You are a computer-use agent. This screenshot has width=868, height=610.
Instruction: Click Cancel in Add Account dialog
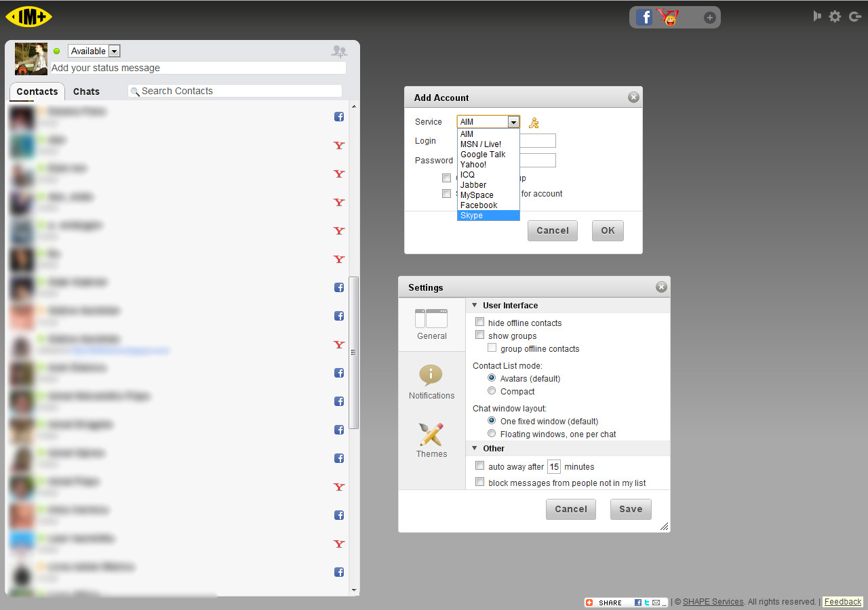pyautogui.click(x=553, y=230)
